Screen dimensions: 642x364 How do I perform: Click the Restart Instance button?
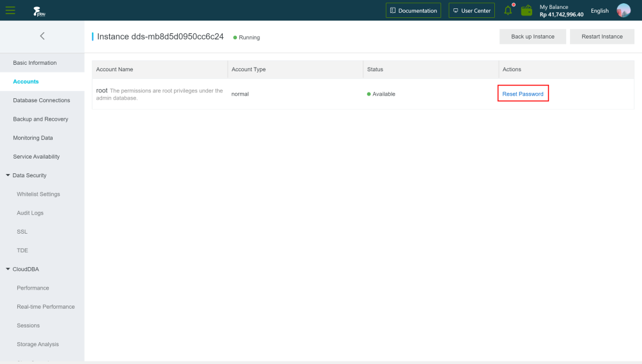[x=602, y=37]
